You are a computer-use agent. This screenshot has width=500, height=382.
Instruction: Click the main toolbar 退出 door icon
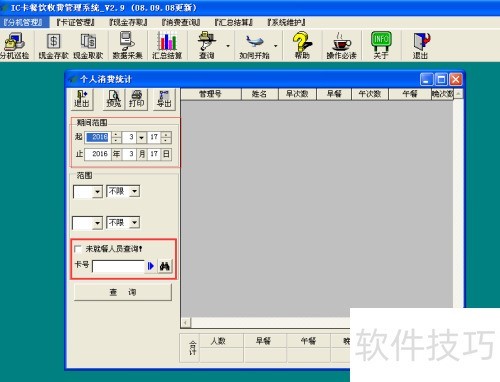click(421, 46)
